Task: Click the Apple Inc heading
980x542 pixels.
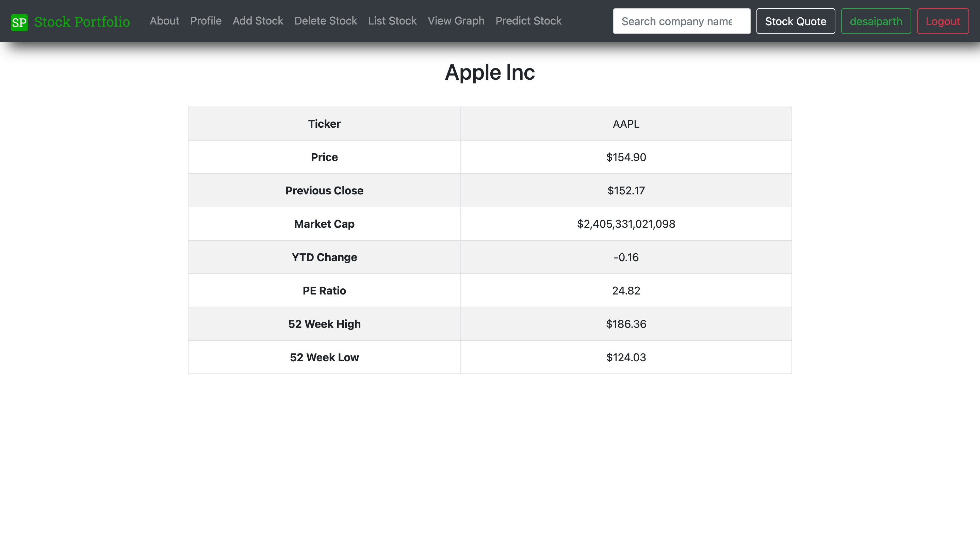Action: [x=490, y=72]
